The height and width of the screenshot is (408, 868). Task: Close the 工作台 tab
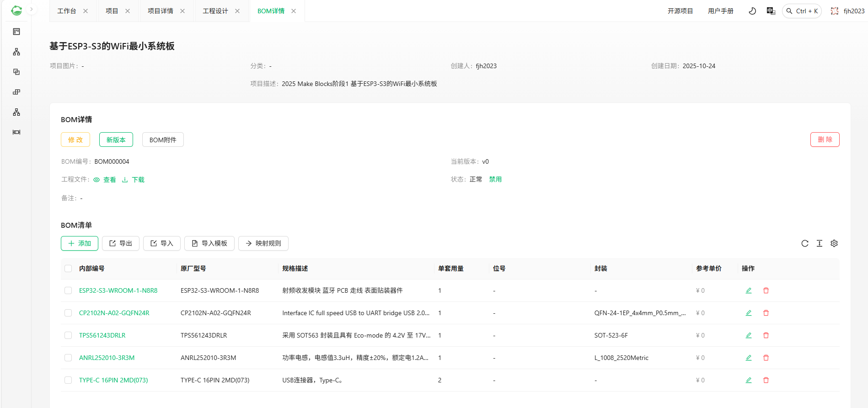click(x=86, y=11)
